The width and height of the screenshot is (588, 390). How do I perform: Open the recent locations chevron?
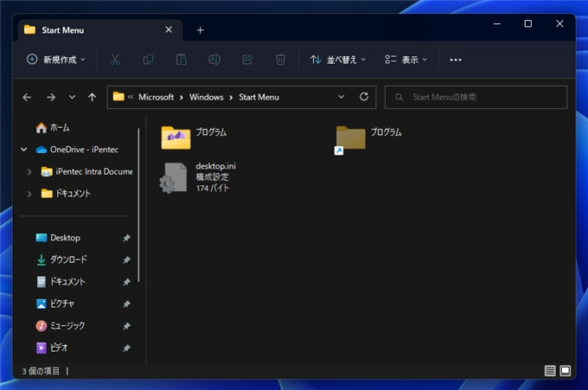pyautogui.click(x=72, y=97)
